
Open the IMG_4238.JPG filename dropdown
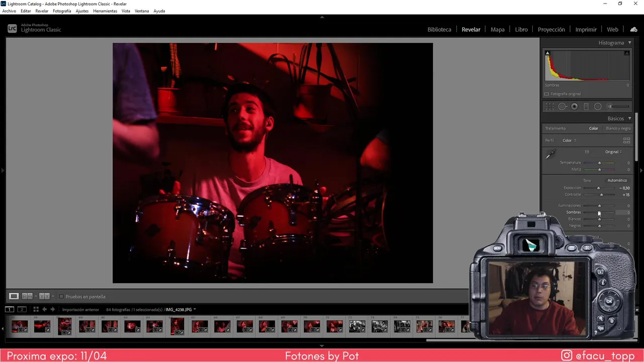181,310
